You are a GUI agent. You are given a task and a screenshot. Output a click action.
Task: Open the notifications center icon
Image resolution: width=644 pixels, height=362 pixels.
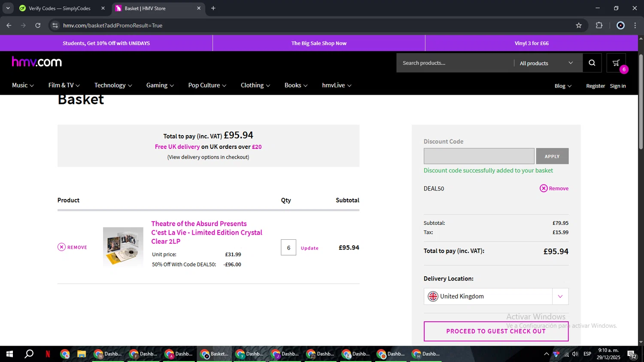[x=632, y=354]
